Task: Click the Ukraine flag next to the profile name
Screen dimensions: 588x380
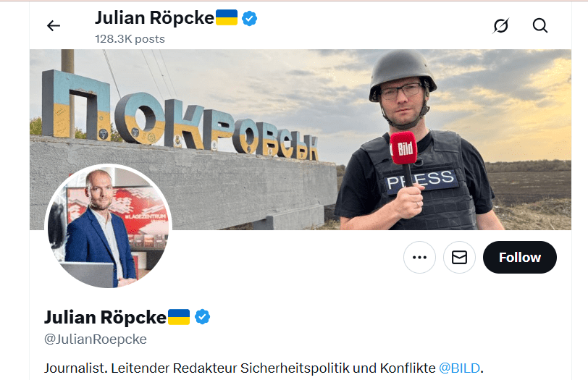Action: pos(179,317)
